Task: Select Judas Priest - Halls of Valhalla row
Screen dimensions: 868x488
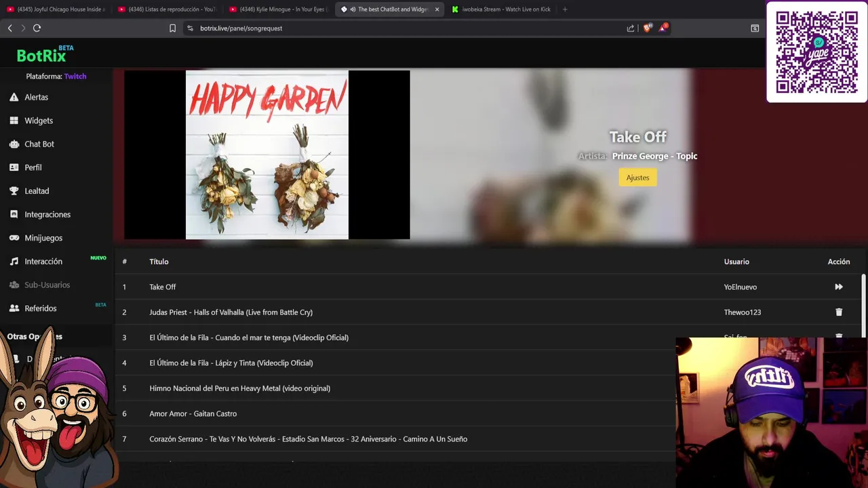Action: point(488,312)
